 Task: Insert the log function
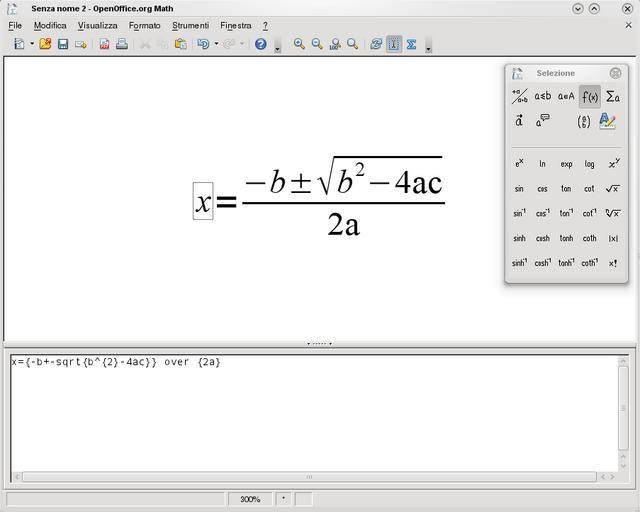tap(590, 164)
